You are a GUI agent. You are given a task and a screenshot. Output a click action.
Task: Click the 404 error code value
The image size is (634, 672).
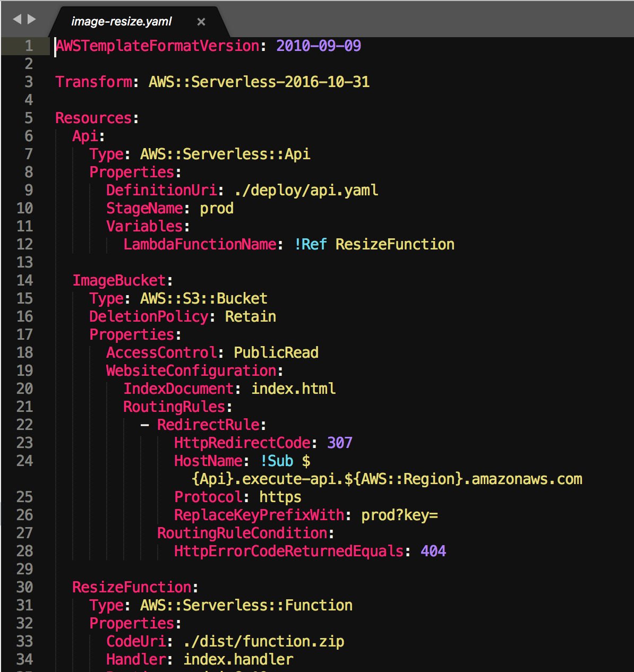coord(433,551)
